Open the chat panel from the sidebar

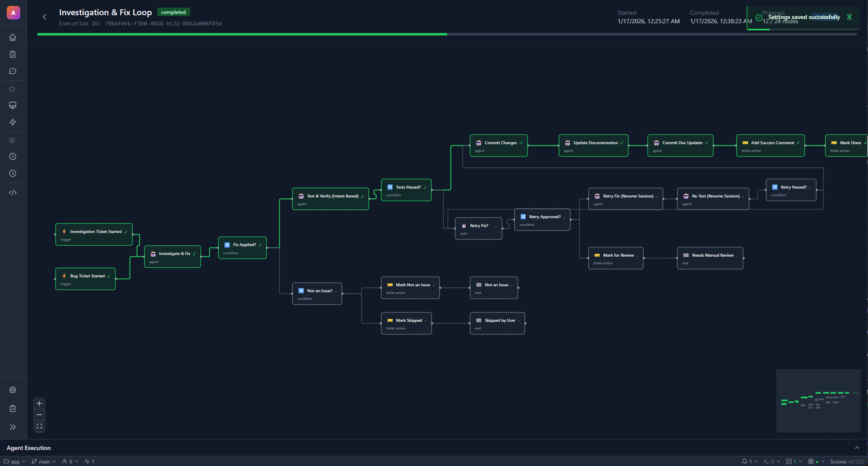13,71
